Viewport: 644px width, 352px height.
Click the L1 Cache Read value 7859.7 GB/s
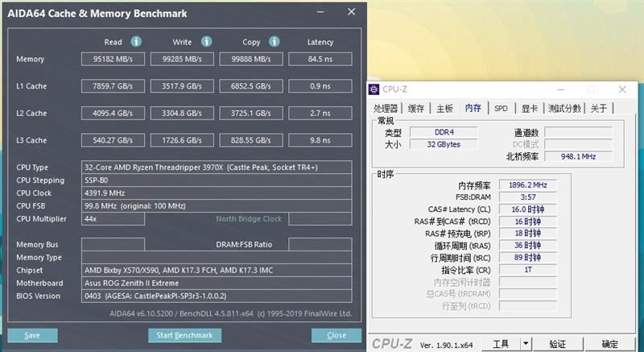113,86
